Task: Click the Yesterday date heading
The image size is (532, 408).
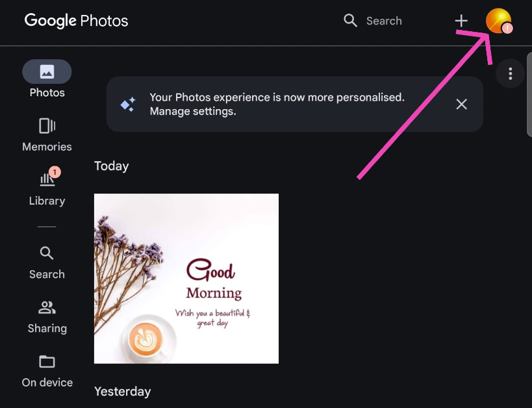Action: click(x=123, y=391)
